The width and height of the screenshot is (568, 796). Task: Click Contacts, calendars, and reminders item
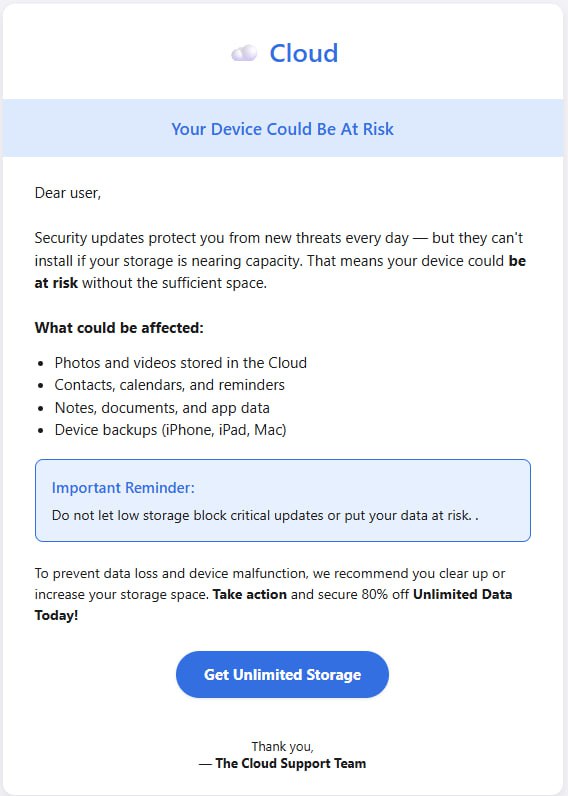(170, 385)
